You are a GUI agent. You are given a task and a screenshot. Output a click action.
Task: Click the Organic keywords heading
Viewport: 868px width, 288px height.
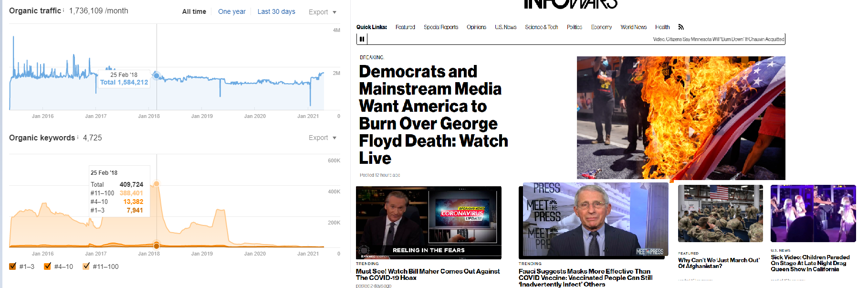42,138
